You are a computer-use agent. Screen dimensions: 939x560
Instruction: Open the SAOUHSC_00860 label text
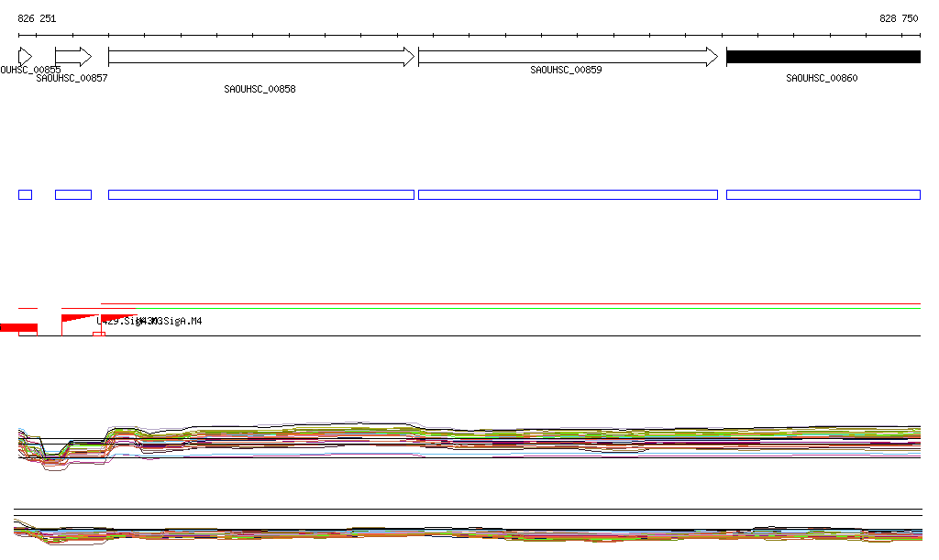pos(822,79)
